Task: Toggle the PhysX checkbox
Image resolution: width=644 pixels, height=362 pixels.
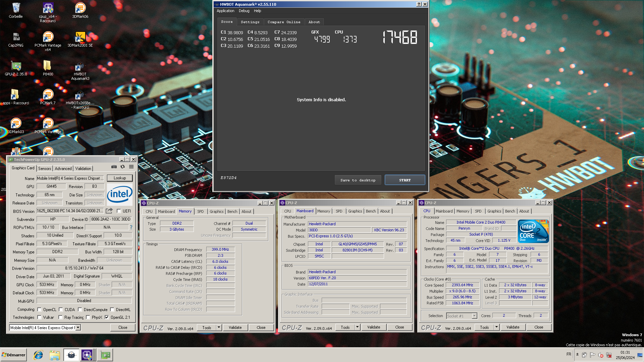Action: tap(88, 317)
